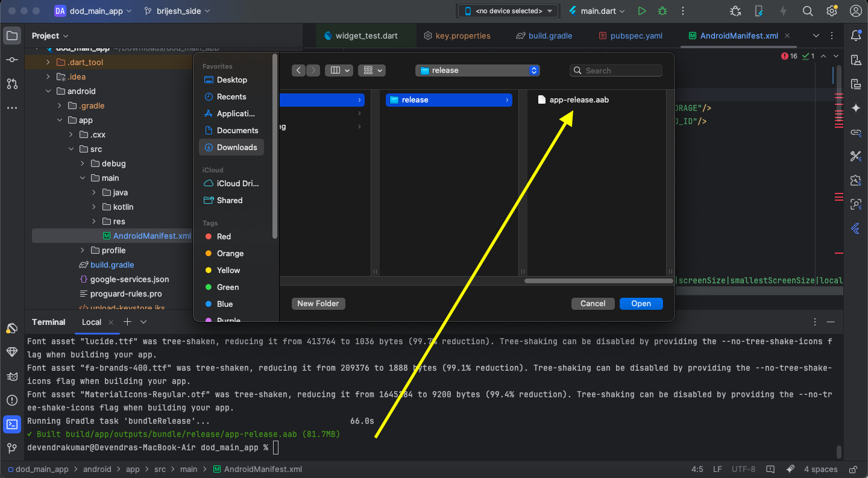Select the AndroidManifest.xml editor tab

click(739, 36)
